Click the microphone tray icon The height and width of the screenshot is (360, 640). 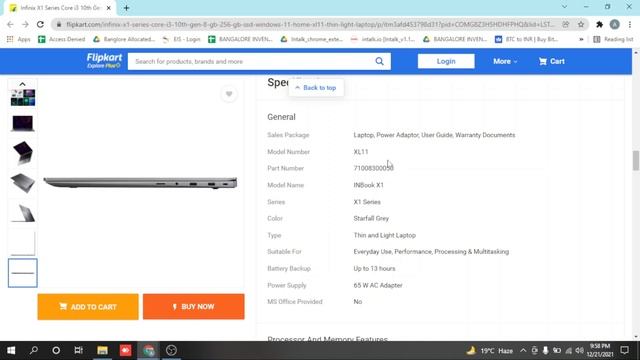[x=545, y=351]
